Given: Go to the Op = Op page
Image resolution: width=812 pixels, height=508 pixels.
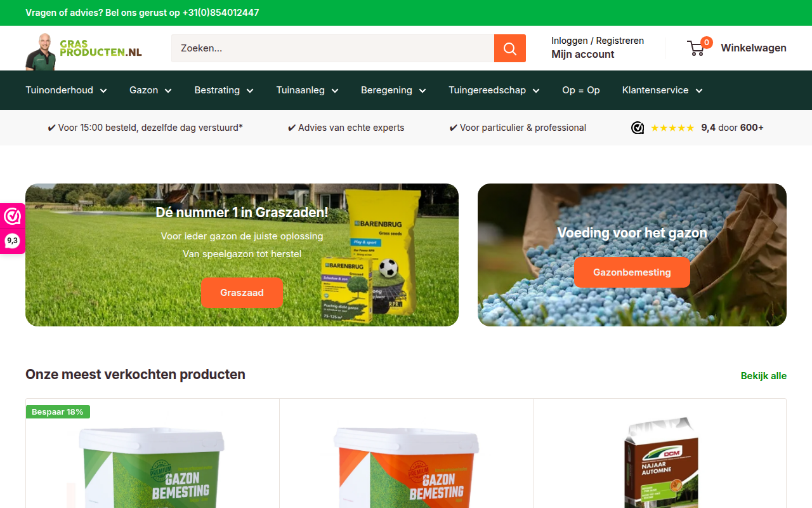Looking at the screenshot, I should coord(581,90).
